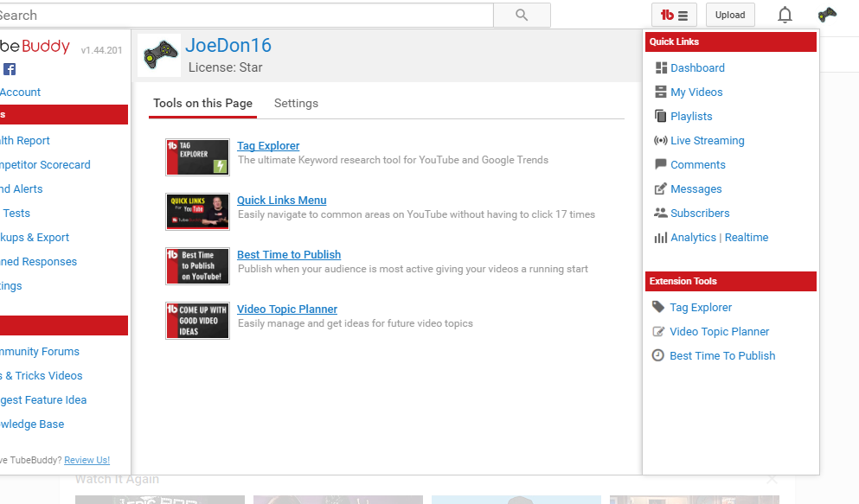Click the Comments speech bubble icon
Image resolution: width=859 pixels, height=504 pixels.
[661, 164]
